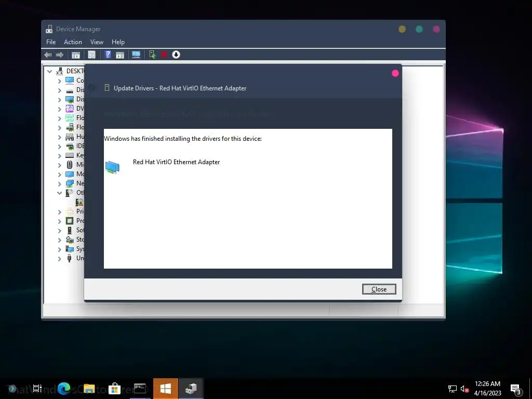This screenshot has height=399, width=532.
Task: Click the network status tray icon
Action: 453,389
